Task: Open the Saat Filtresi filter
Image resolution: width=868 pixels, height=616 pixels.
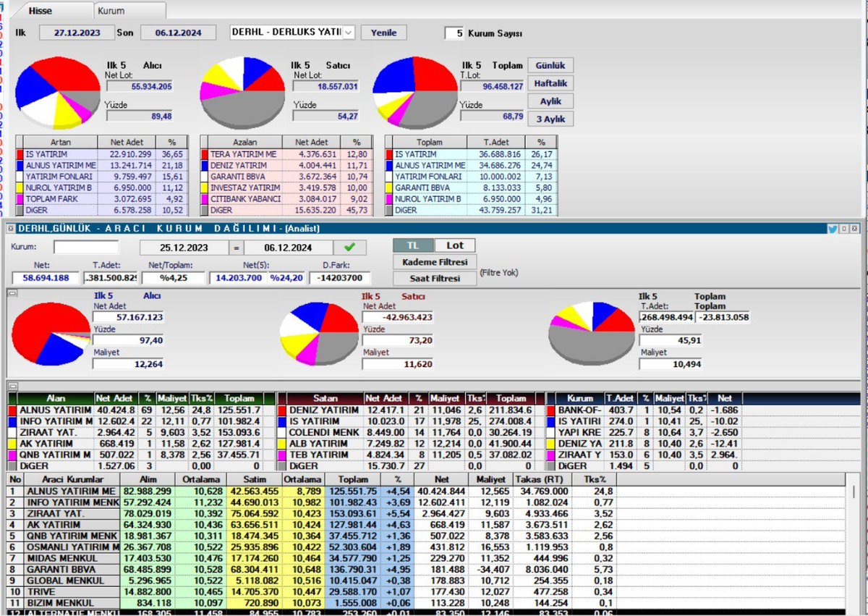Action: 435,278
